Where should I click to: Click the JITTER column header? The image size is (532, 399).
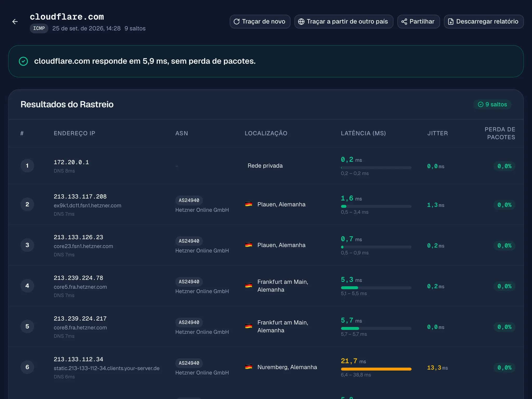pos(437,133)
